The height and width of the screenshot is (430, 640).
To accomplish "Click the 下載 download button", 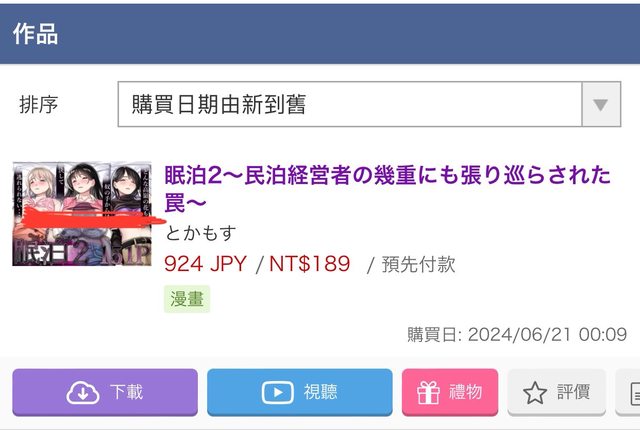I will click(x=105, y=392).
